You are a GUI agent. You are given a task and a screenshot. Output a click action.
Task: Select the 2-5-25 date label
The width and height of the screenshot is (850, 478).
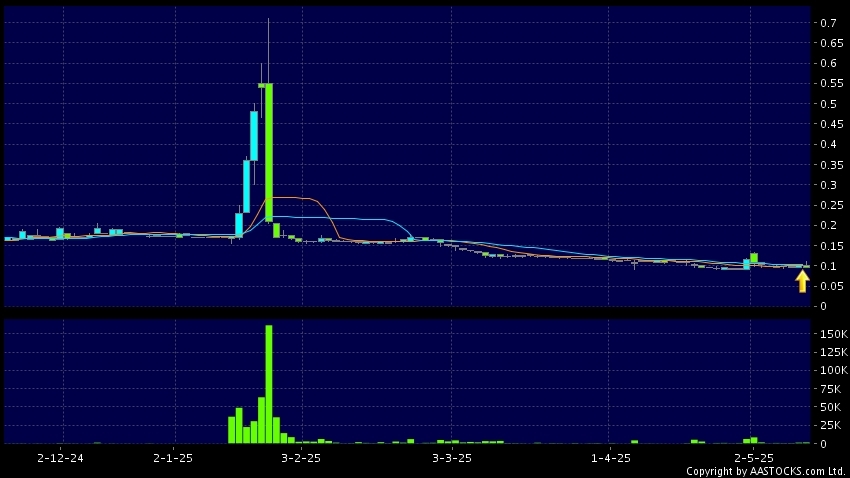coord(754,458)
